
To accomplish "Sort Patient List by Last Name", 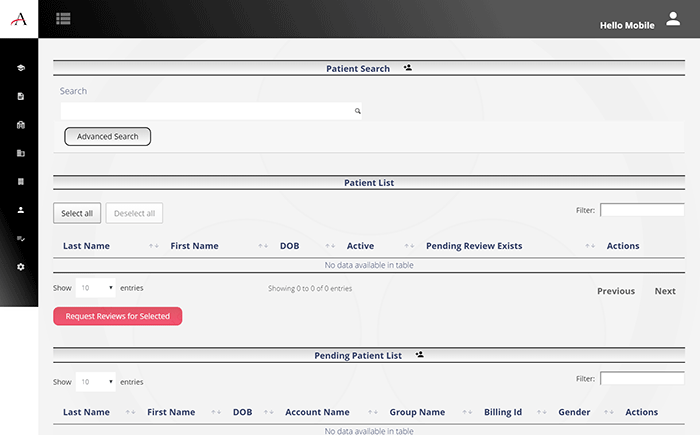I will tap(87, 246).
